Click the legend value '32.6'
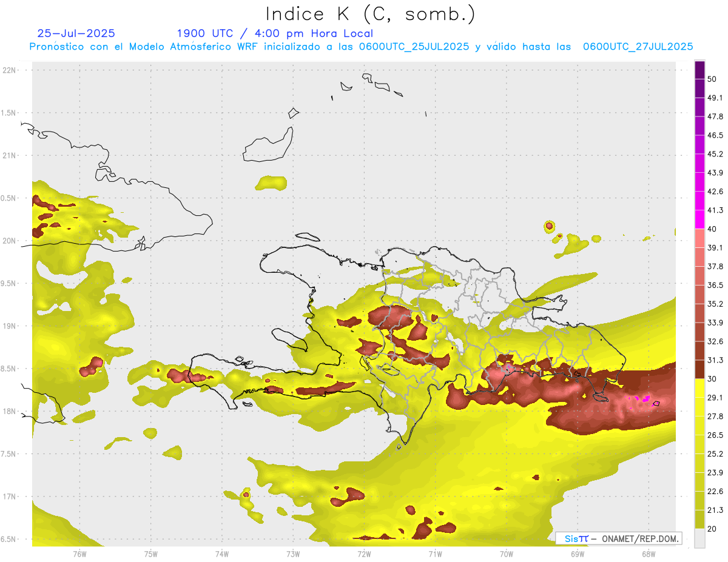The width and height of the screenshot is (728, 562). pyautogui.click(x=715, y=341)
